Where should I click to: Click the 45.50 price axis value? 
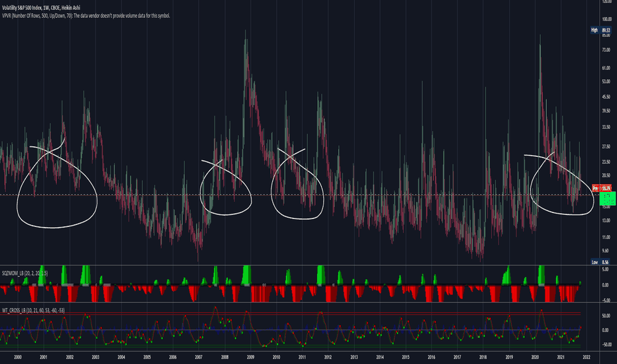[606, 97]
